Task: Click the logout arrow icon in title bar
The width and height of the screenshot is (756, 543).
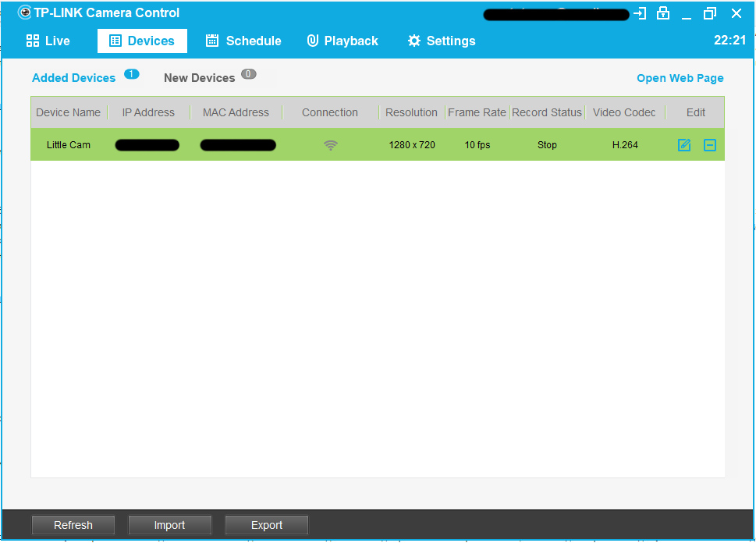Action: coord(641,13)
